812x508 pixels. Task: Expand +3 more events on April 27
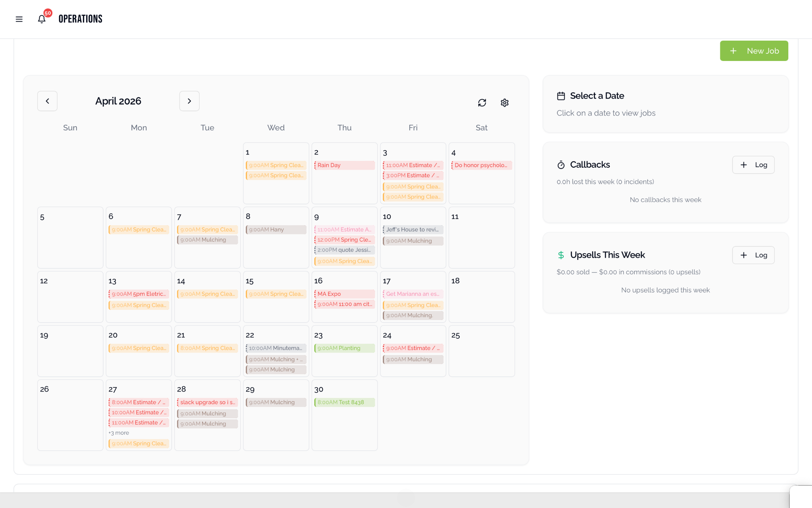tap(119, 433)
